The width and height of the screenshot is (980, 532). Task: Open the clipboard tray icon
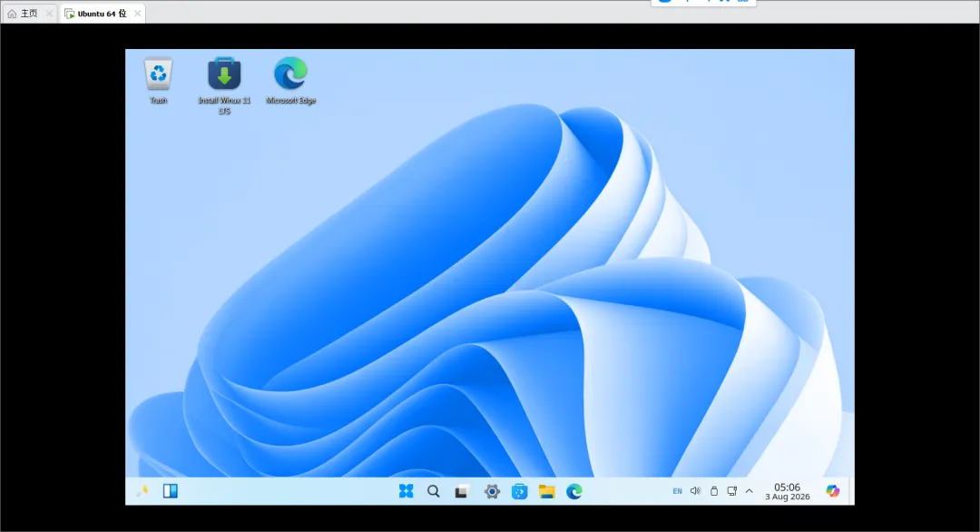714,491
